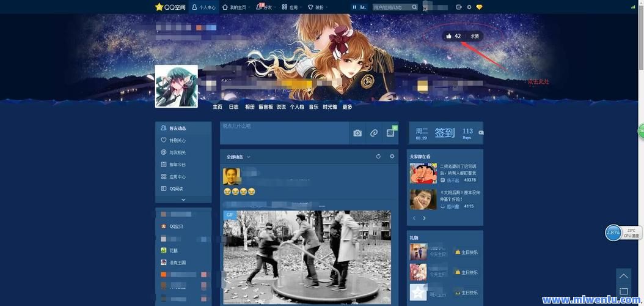This screenshot has width=644, height=306.
Task: Expand the 全部动态 feed filter dropdown
Action: (x=238, y=157)
